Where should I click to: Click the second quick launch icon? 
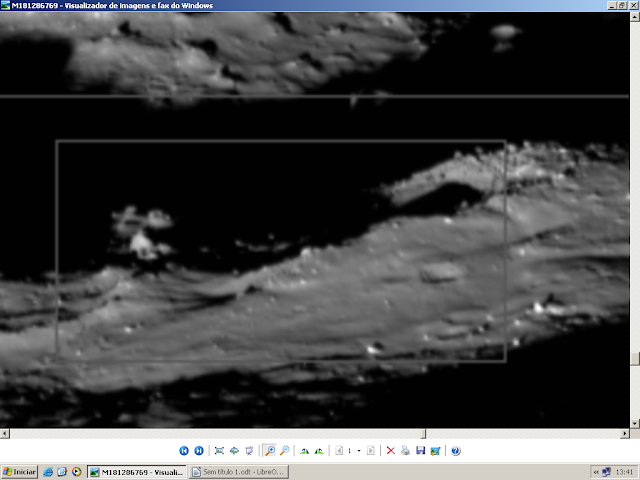pyautogui.click(x=62, y=472)
